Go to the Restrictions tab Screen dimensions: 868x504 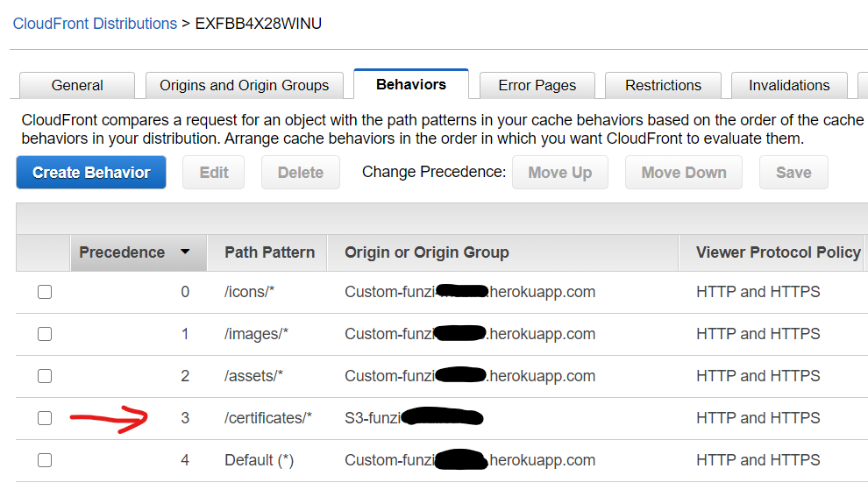663,85
